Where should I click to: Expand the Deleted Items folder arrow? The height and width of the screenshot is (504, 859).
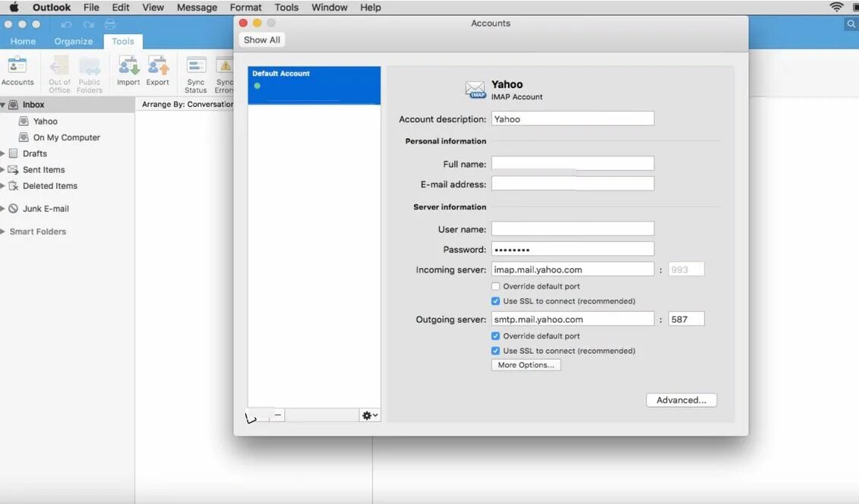[3, 186]
